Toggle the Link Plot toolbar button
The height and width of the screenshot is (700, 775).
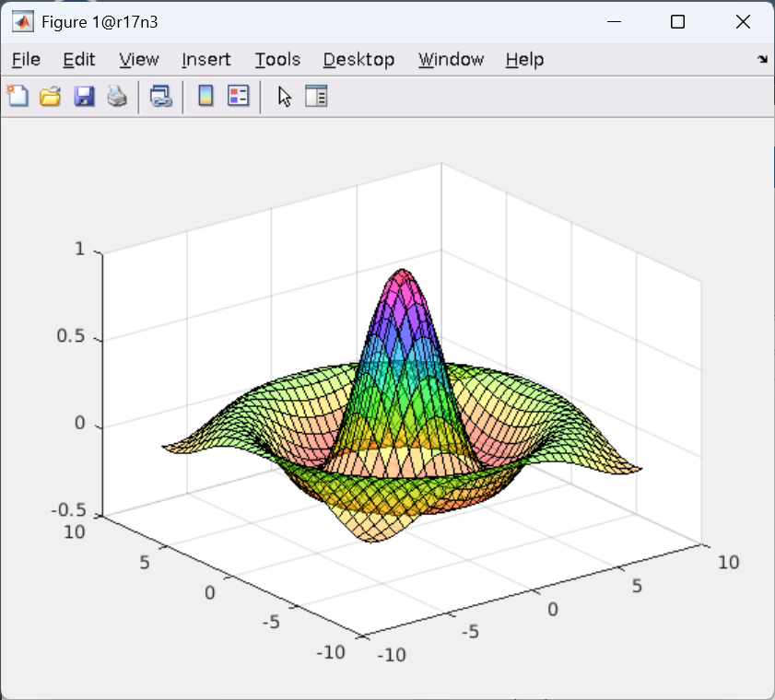tap(161, 96)
